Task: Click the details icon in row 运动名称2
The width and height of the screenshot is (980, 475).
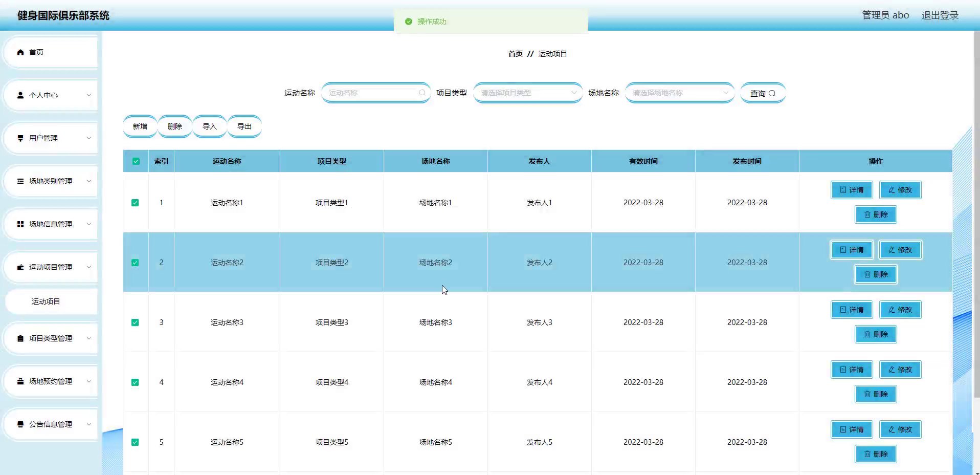Action: (x=843, y=250)
